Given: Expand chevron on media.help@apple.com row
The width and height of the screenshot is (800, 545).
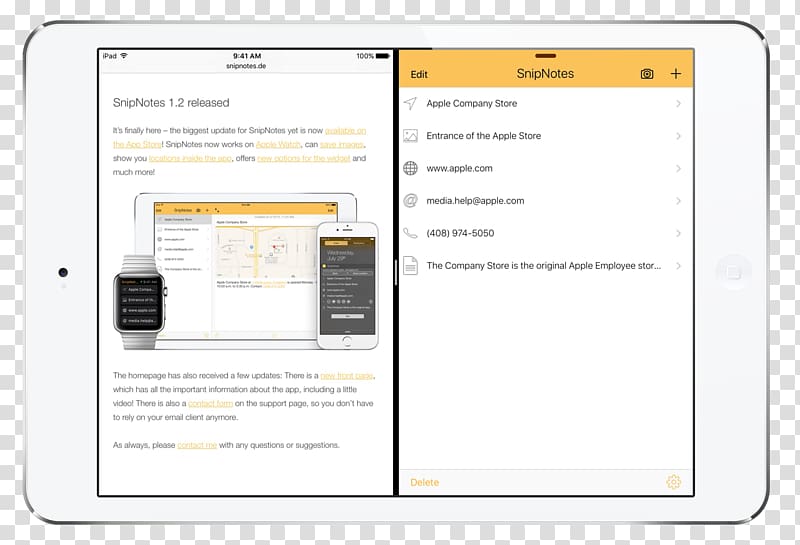Looking at the screenshot, I should pos(678,201).
